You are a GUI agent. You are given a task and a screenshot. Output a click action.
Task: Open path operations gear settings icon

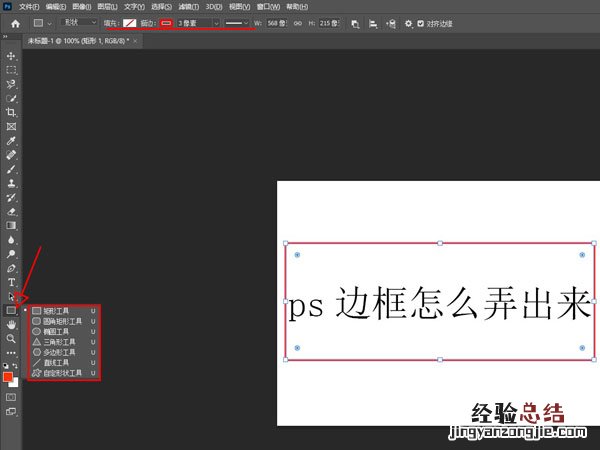pyautogui.click(x=408, y=22)
